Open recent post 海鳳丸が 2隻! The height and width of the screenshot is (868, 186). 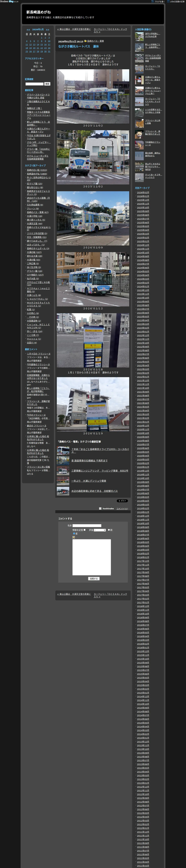pyautogui.click(x=35, y=108)
